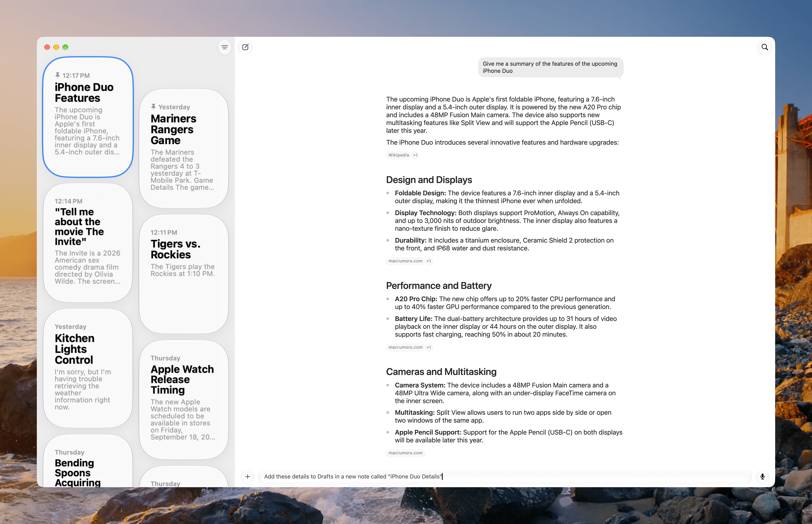The height and width of the screenshot is (524, 812).
Task: Open the Tigers vs. Rockies conversation card
Action: coord(184,274)
